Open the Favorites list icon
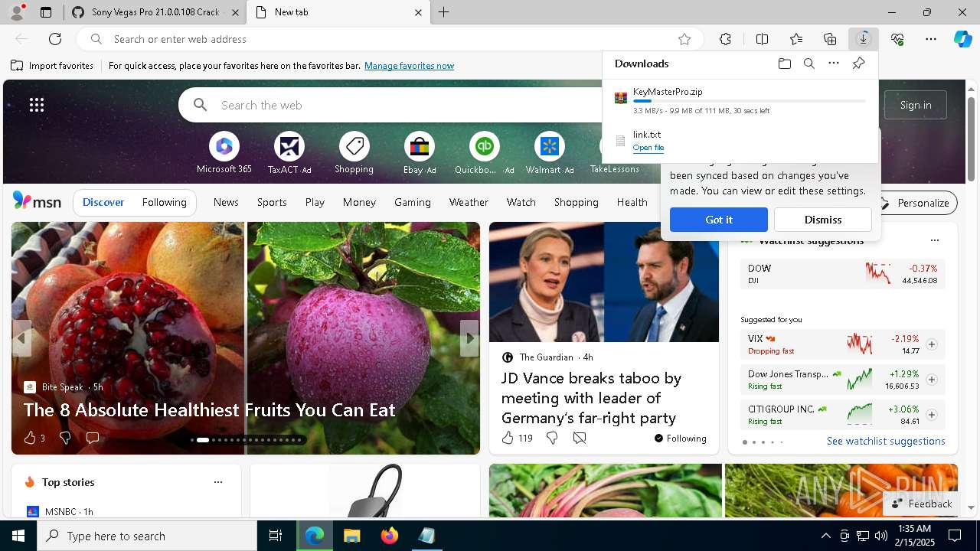The height and width of the screenshot is (551, 980). pos(796,39)
